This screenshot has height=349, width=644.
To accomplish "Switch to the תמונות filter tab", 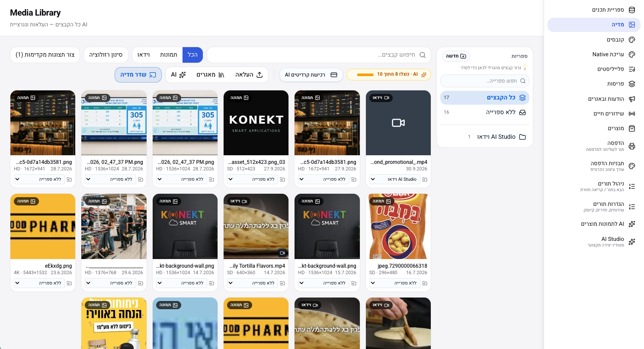I will point(169,55).
